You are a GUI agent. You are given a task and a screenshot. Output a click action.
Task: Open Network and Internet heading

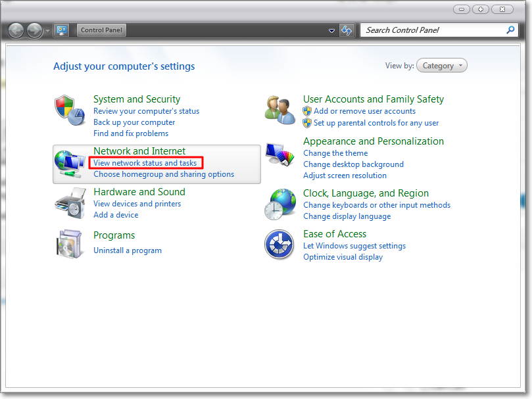click(x=139, y=151)
